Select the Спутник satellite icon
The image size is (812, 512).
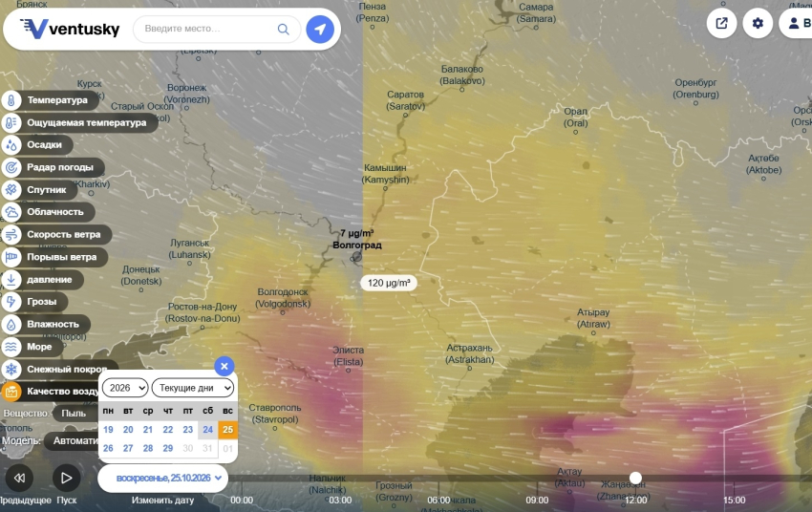tap(11, 190)
